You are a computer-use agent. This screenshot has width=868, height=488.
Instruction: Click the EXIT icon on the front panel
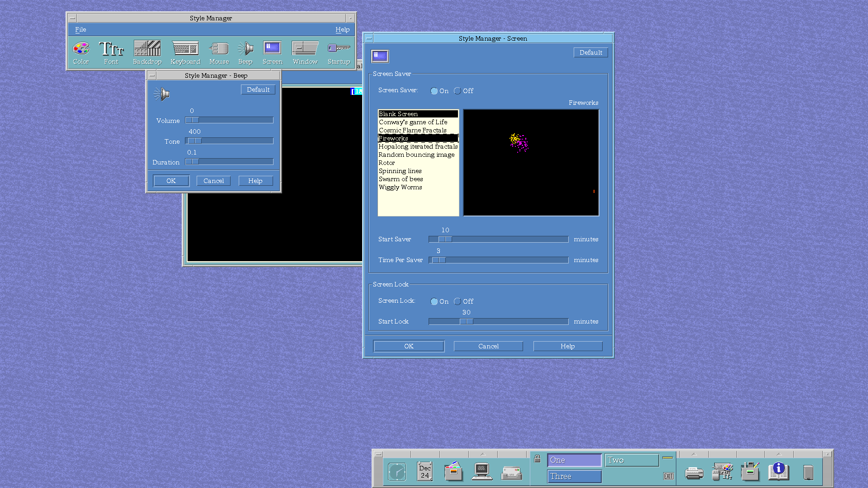(669, 476)
